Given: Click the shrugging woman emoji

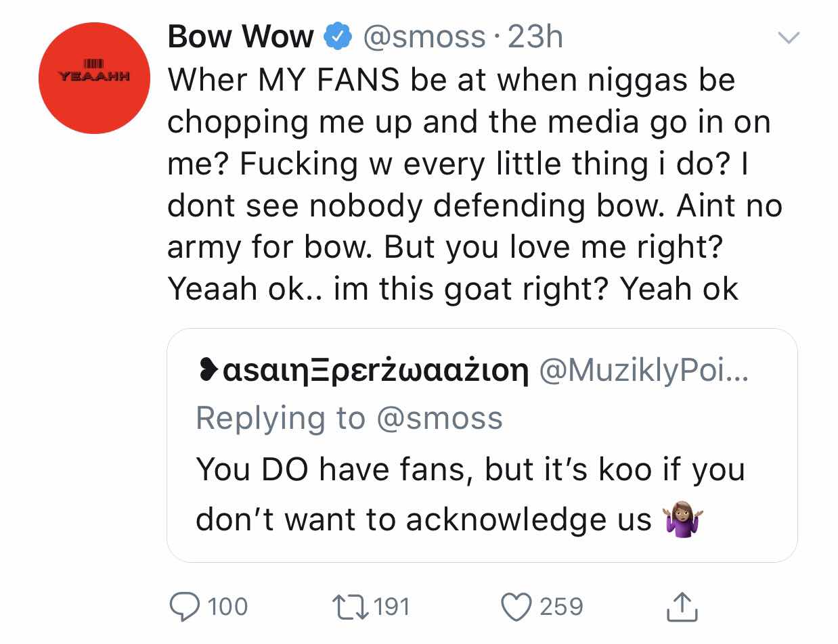Looking at the screenshot, I should [x=680, y=520].
